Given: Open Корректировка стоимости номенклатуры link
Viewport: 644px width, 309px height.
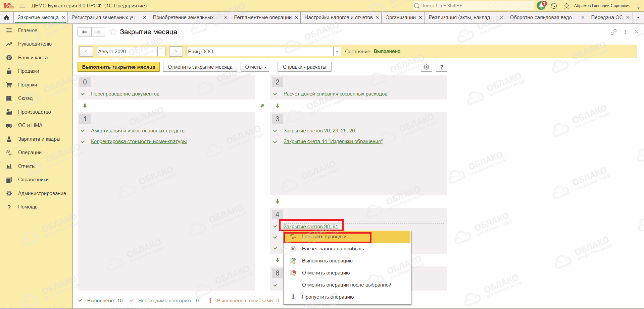Looking at the screenshot, I should (x=139, y=141).
